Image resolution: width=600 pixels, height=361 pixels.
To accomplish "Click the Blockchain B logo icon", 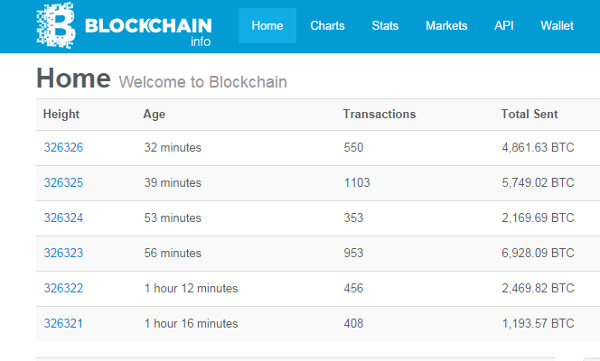I will coord(56,25).
